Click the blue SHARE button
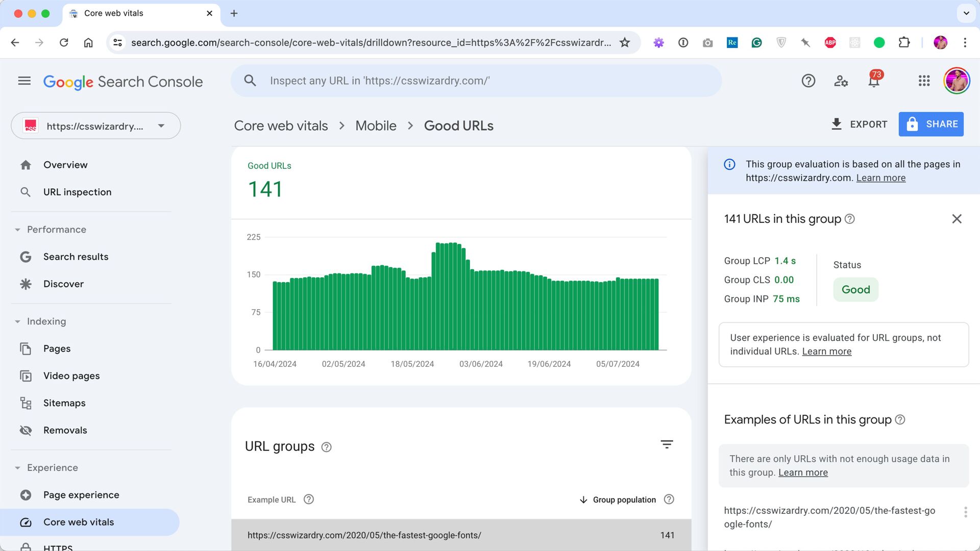Image resolution: width=980 pixels, height=551 pixels. point(931,124)
